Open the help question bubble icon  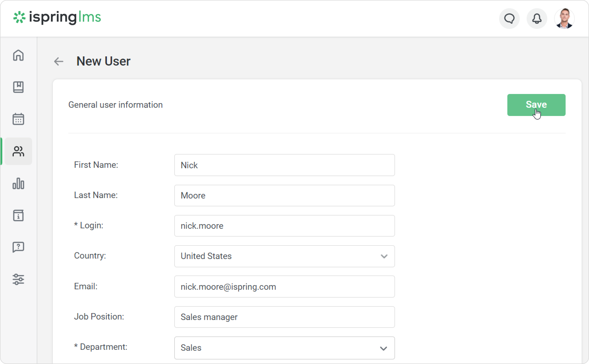click(x=18, y=247)
